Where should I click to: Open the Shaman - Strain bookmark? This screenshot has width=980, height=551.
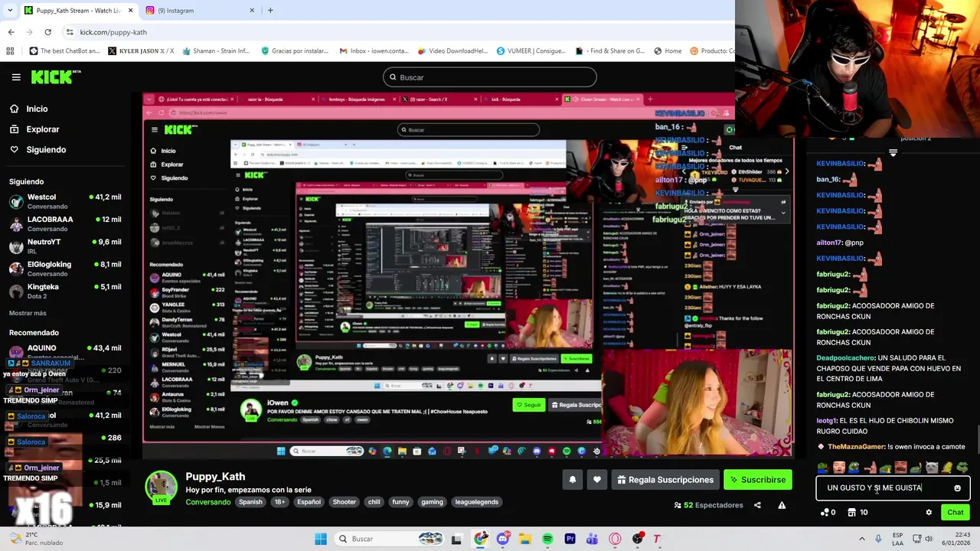coord(215,51)
